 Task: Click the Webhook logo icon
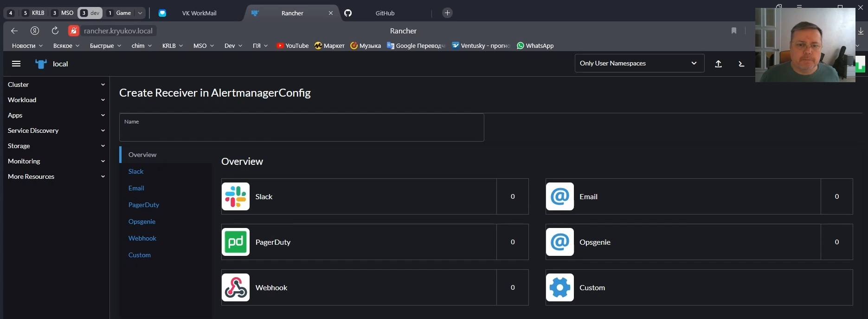tap(236, 287)
